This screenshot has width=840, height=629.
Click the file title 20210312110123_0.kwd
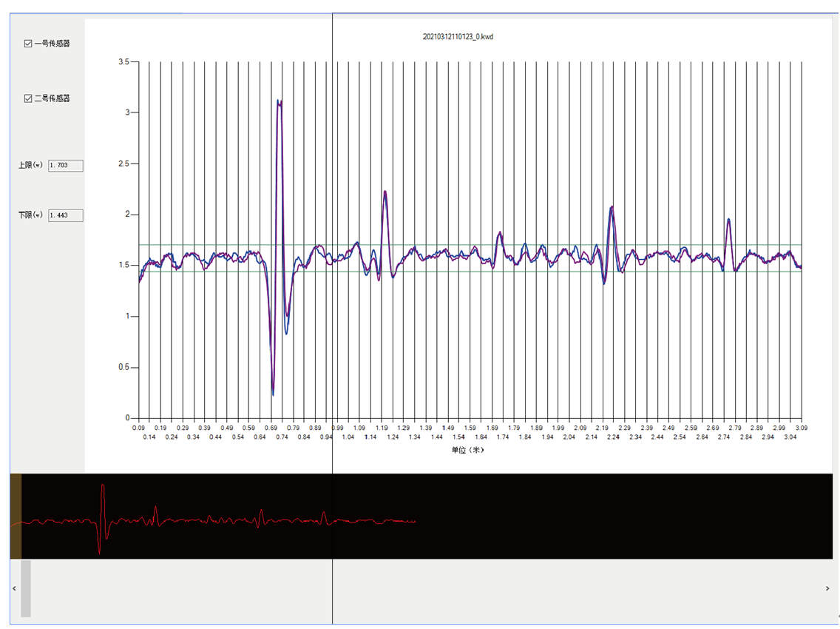click(458, 36)
